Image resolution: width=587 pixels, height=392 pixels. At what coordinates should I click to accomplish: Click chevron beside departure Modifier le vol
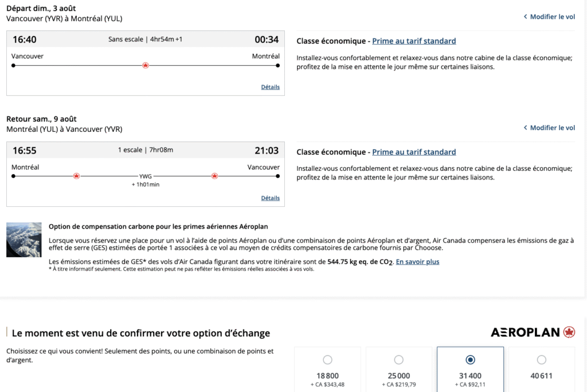[525, 17]
